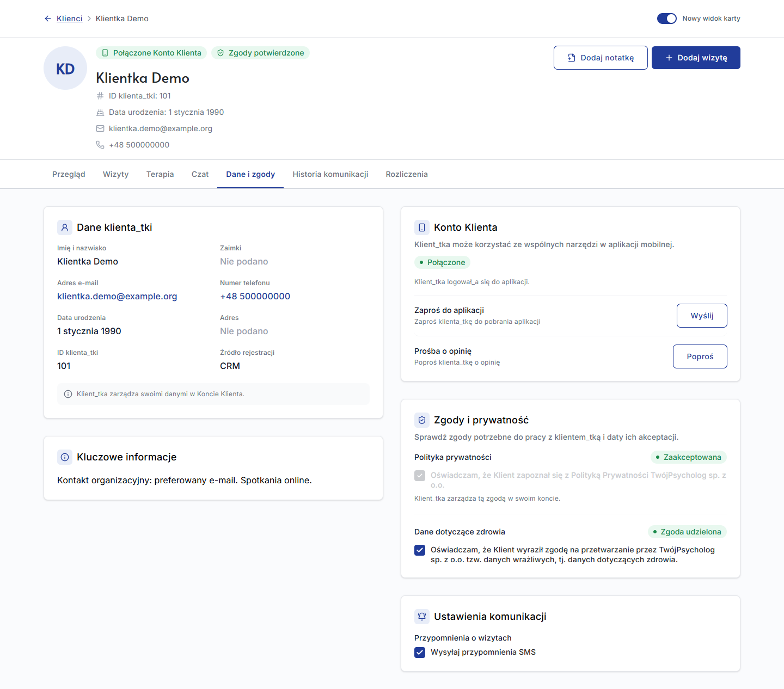Image resolution: width=784 pixels, height=689 pixels.
Task: Click the info icon beside Kluczowe informacje
Action: (65, 457)
